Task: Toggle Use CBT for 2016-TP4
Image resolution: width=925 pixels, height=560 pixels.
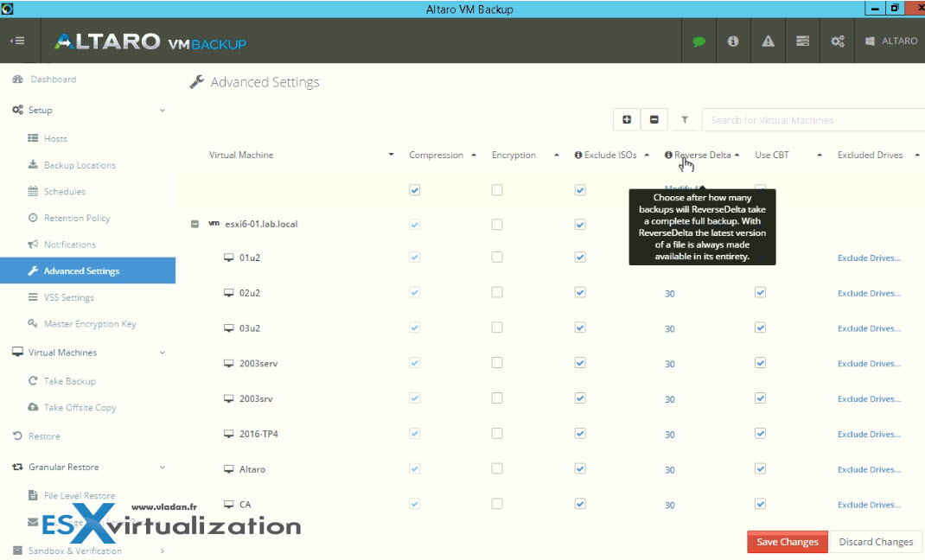Action: (x=761, y=433)
